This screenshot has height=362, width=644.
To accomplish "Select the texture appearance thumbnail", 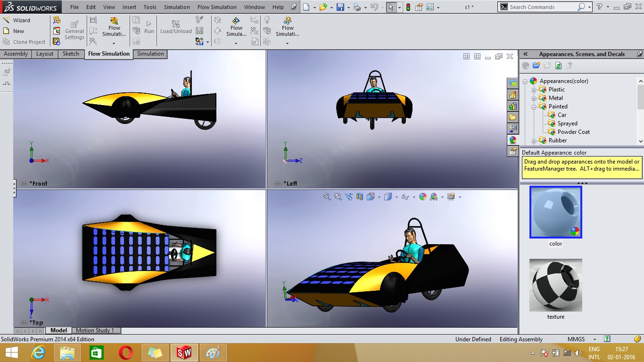I will pyautogui.click(x=556, y=285).
